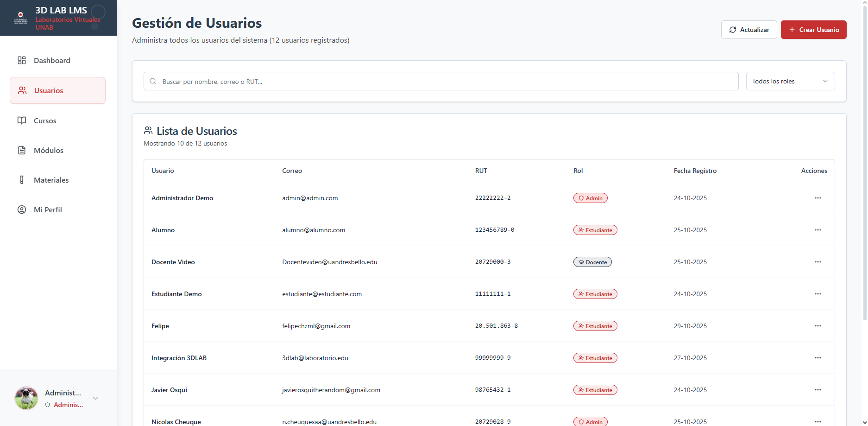
Task: Click the Cursos book icon
Action: pyautogui.click(x=22, y=121)
